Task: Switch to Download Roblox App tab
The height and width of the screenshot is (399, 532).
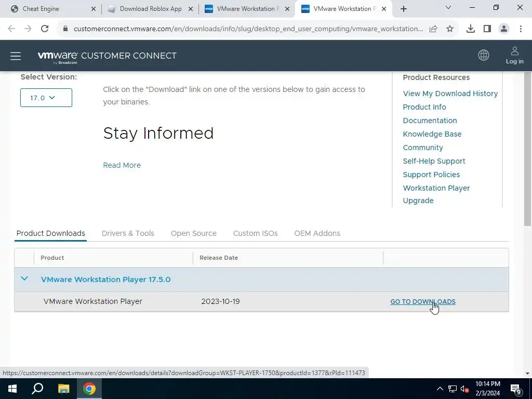Action: 151,9
